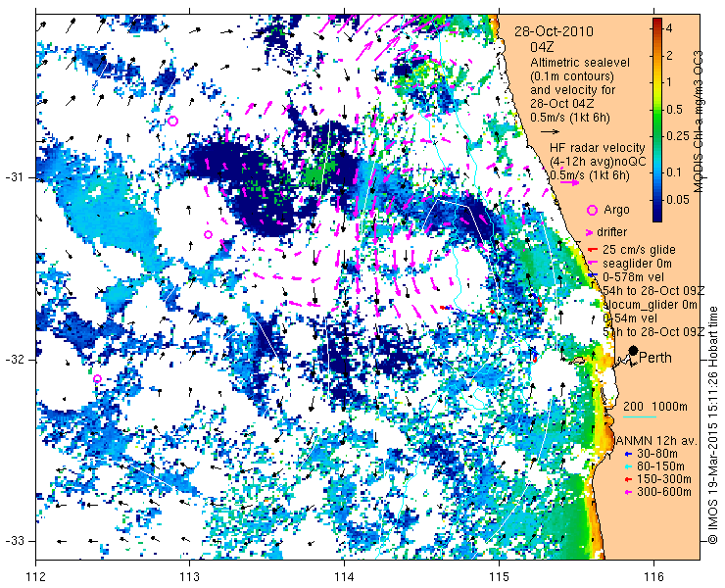
Task: Click the 'slocum_glider 0m' legend text
Action: (651, 305)
